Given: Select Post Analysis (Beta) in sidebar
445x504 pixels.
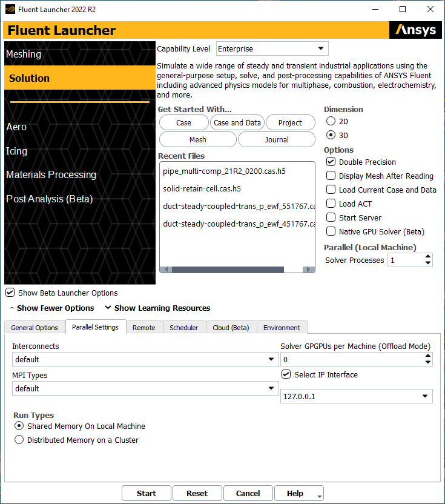Looking at the screenshot, I should click(80, 199).
